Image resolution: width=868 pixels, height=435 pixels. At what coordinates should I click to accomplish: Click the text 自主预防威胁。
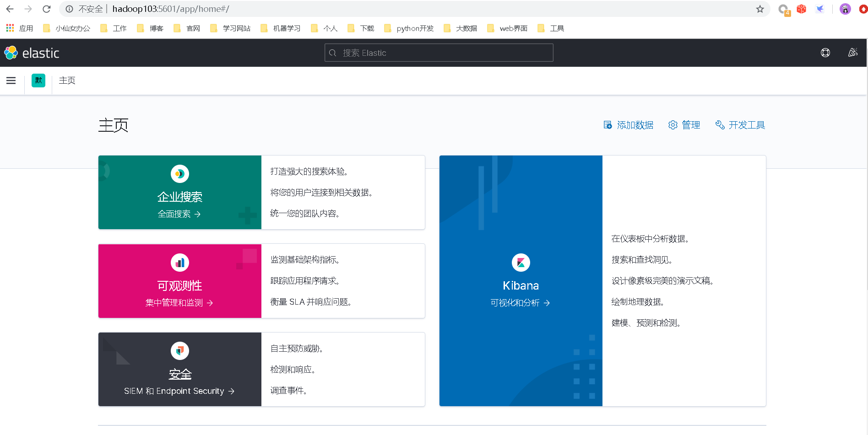(x=297, y=349)
